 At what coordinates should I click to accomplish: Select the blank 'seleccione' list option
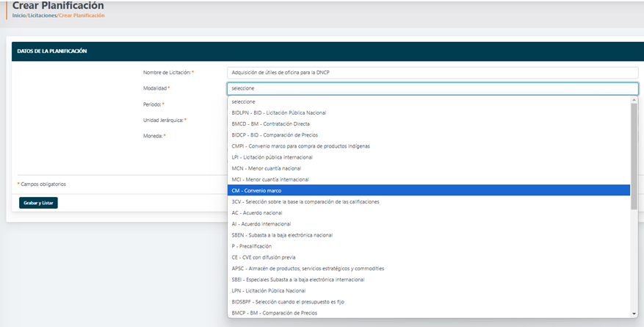click(x=244, y=101)
